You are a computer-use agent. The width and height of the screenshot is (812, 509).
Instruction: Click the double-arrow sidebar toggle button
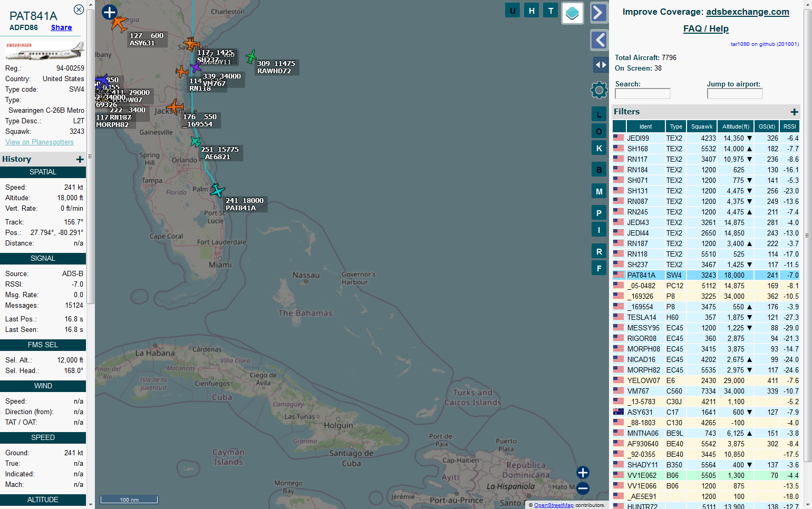coord(601,65)
